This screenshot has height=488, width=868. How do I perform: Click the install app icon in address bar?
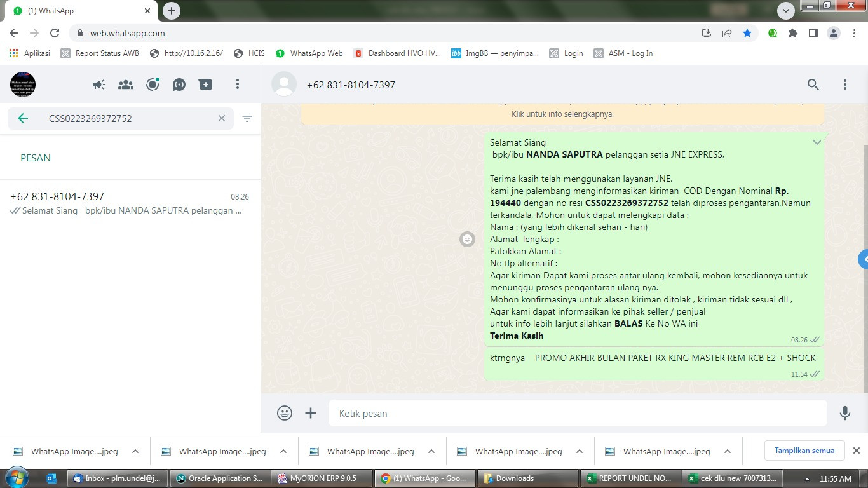click(707, 33)
